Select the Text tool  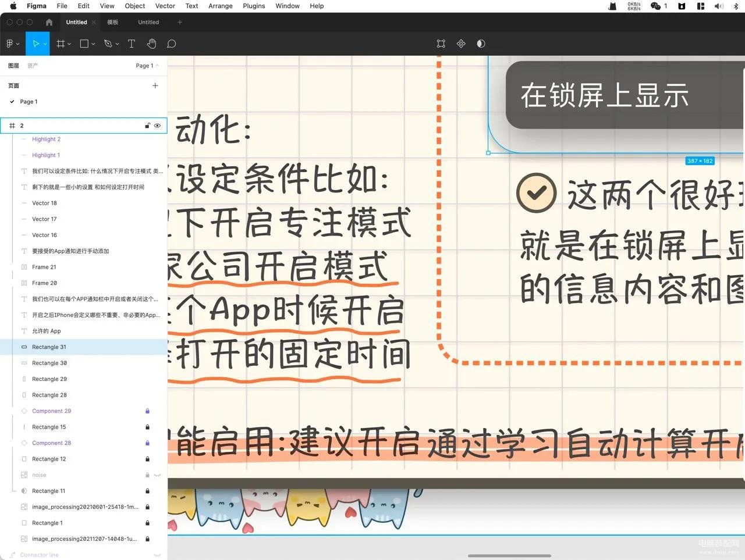pos(131,44)
